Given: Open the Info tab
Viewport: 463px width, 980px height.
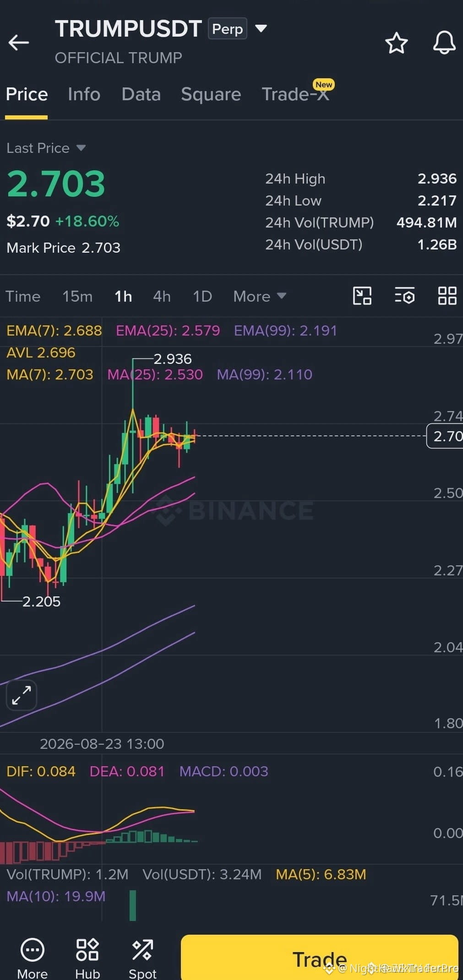Looking at the screenshot, I should coord(84,94).
